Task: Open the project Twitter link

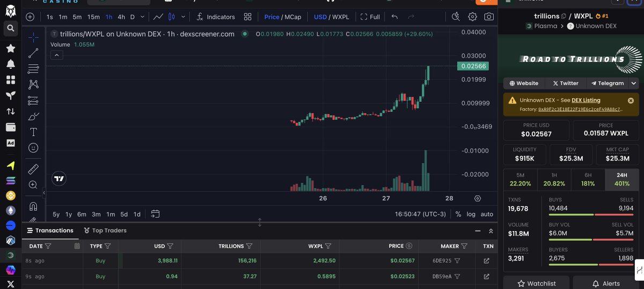Action: click(x=565, y=83)
